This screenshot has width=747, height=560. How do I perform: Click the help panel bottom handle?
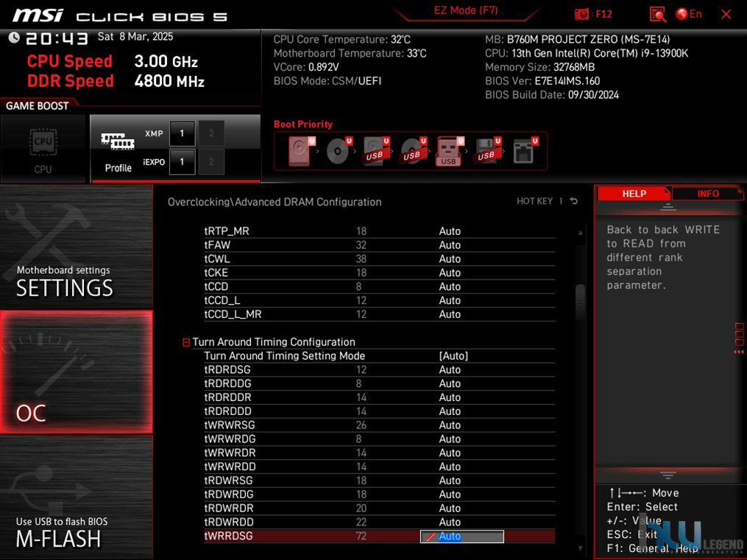[668, 475]
